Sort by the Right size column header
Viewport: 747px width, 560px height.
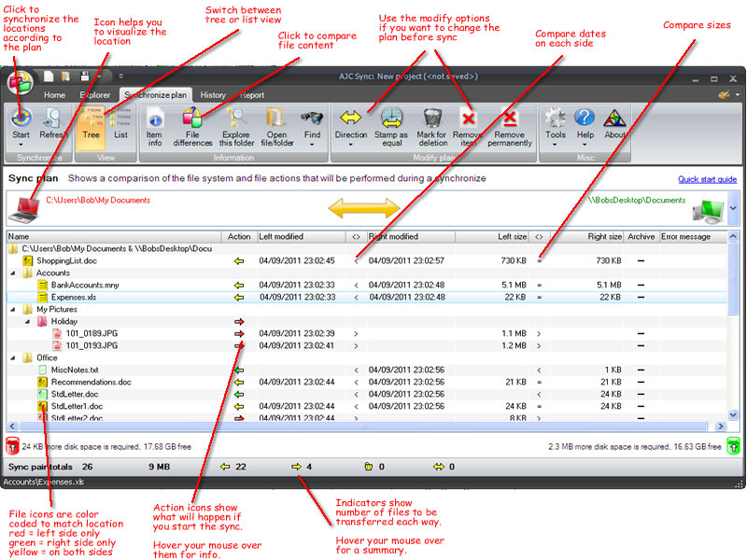click(x=586, y=237)
